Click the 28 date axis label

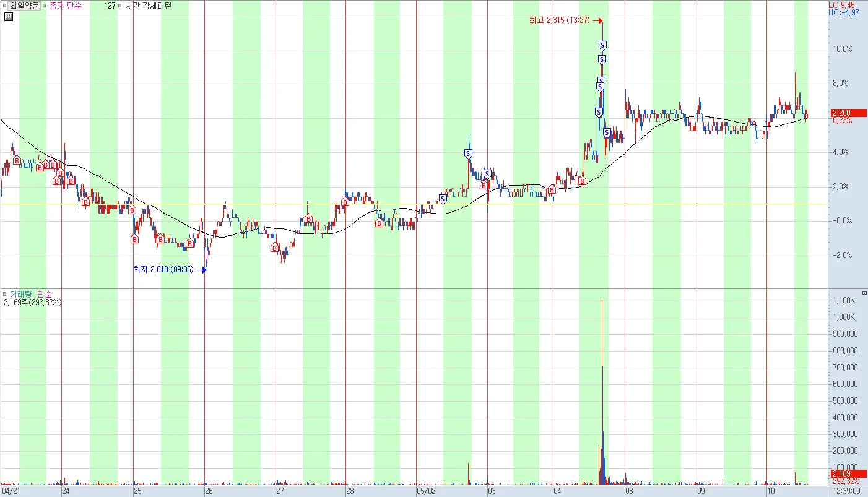(349, 491)
